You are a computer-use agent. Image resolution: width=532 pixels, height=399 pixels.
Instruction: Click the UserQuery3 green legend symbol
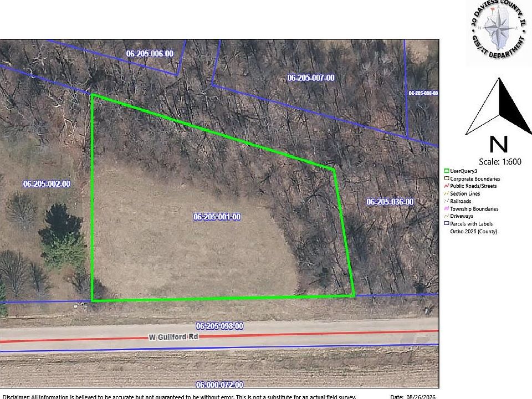coord(447,171)
